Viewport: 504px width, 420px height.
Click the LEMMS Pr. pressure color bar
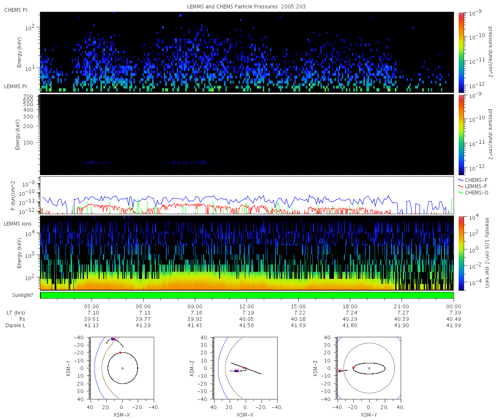(461, 134)
